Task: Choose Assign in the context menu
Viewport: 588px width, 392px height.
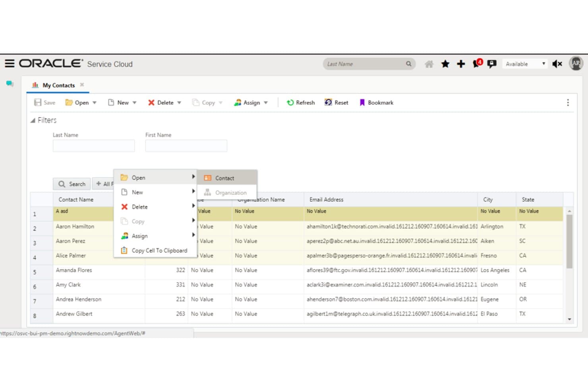Action: coord(155,236)
